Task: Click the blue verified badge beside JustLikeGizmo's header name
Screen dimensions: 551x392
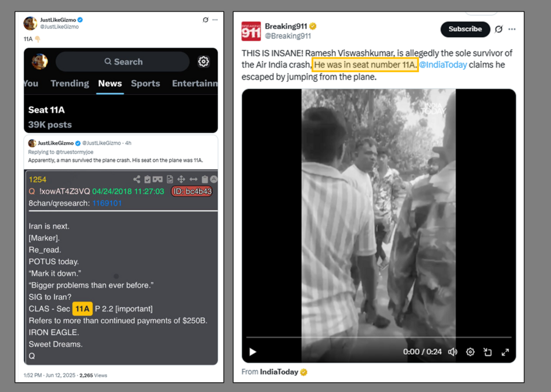Action: click(x=80, y=20)
